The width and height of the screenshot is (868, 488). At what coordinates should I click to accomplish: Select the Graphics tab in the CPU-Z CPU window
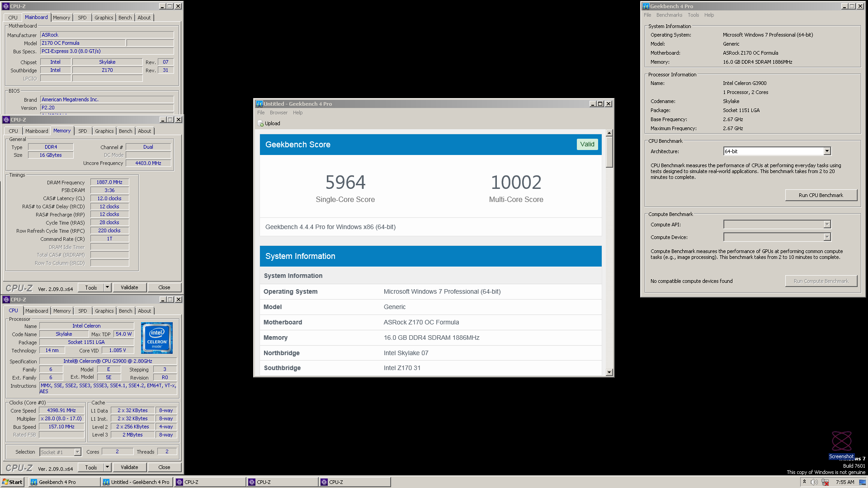coord(104,311)
